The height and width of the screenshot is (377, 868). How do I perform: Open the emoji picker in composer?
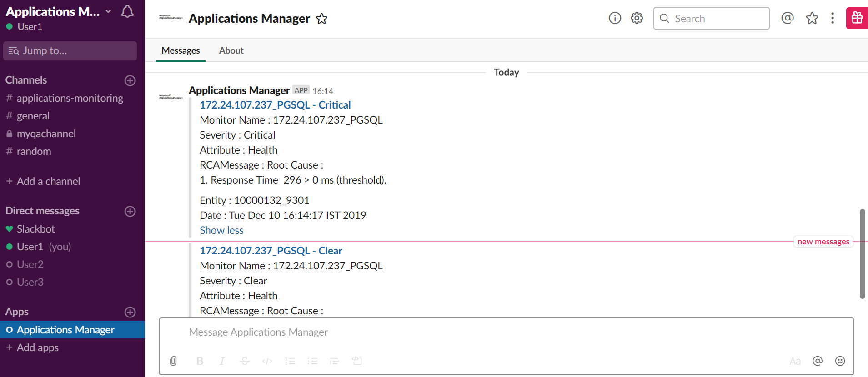pyautogui.click(x=840, y=361)
